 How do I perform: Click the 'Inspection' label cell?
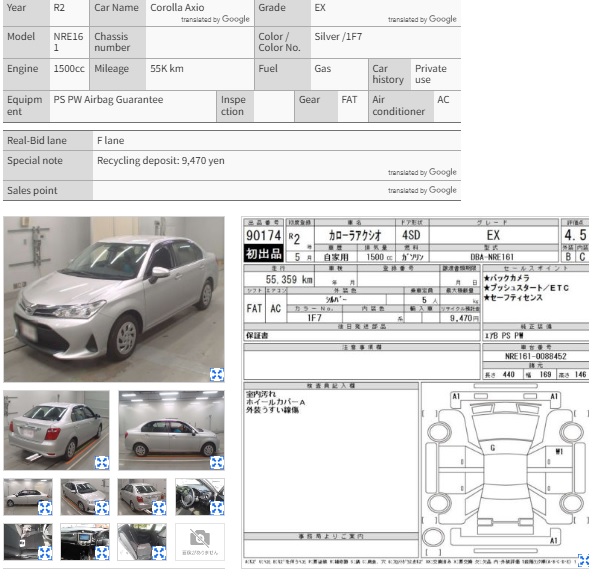click(x=235, y=106)
